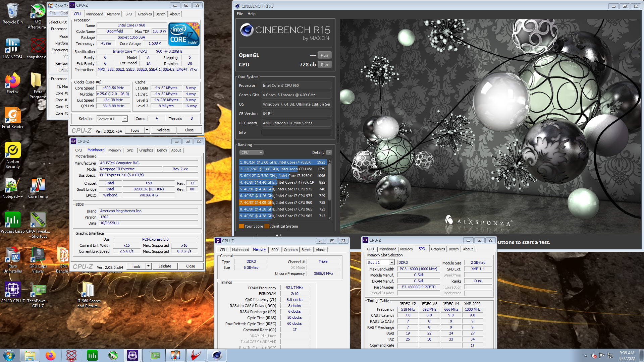The image size is (644, 362).
Task: Click the DRAM Frequency 921.7 MHz value
Action: 294,288
